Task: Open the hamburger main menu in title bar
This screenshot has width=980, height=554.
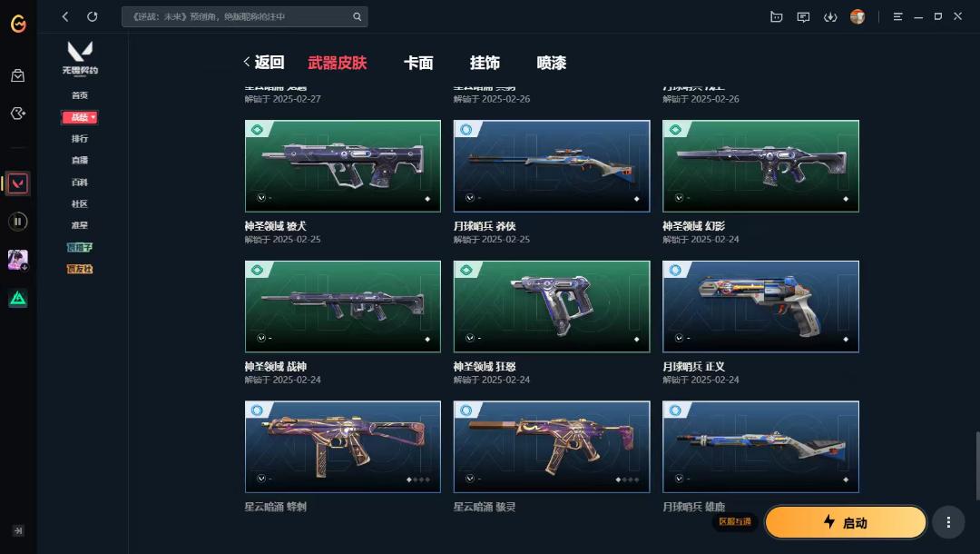Action: click(x=897, y=17)
